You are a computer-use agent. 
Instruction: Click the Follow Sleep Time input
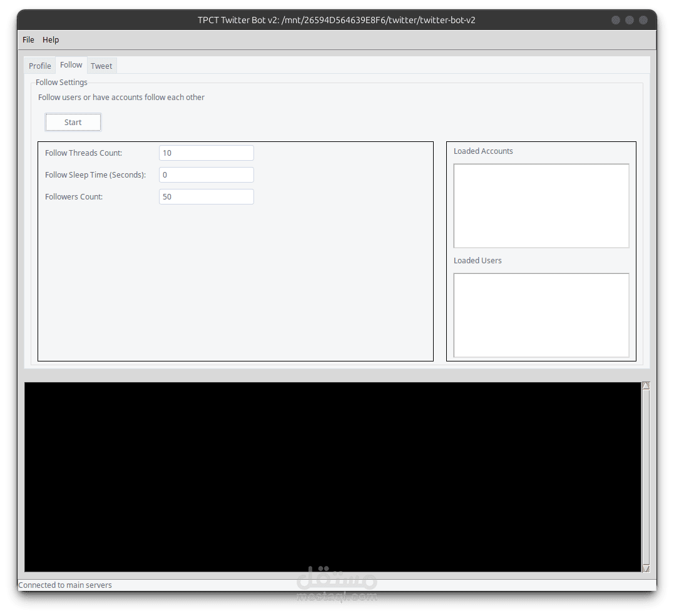pos(207,175)
